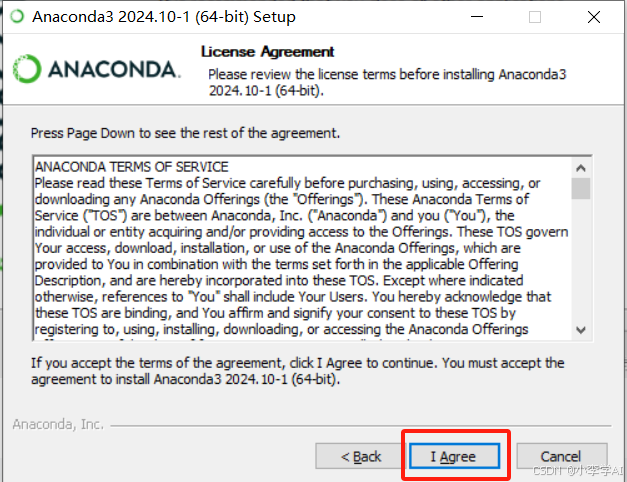Image resolution: width=627 pixels, height=482 pixels.
Task: Click the ANACONDA TERMS OF SERVICE heading line
Action: pyautogui.click(x=132, y=166)
